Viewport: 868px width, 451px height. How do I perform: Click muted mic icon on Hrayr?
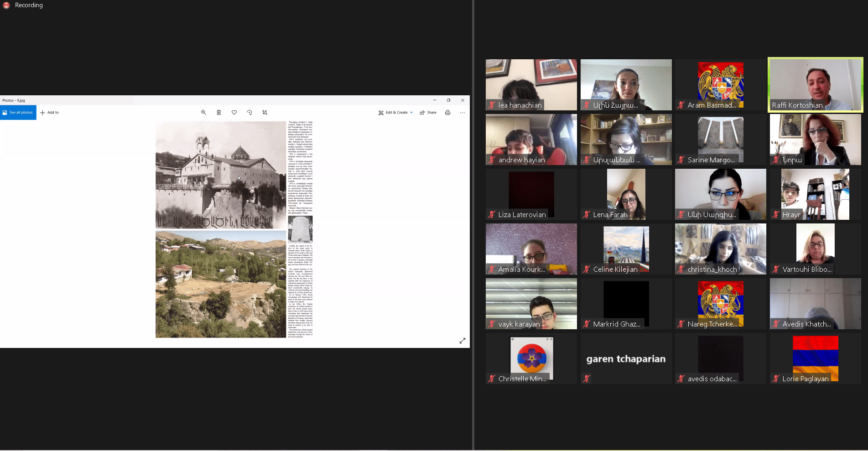point(776,214)
